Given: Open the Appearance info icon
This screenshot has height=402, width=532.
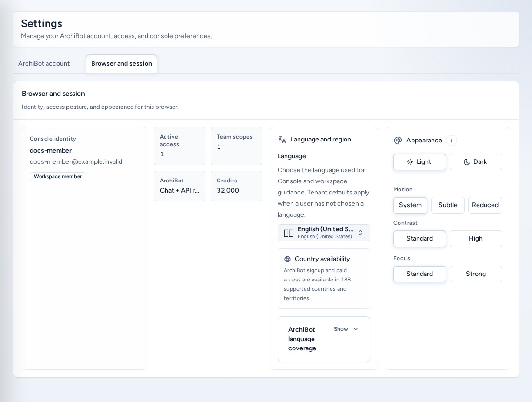Looking at the screenshot, I should [451, 141].
